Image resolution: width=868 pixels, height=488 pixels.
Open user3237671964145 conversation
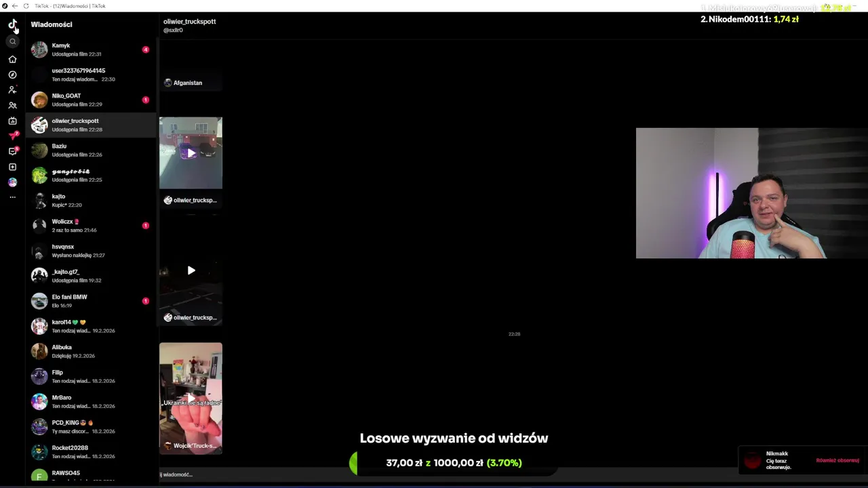tap(91, 75)
